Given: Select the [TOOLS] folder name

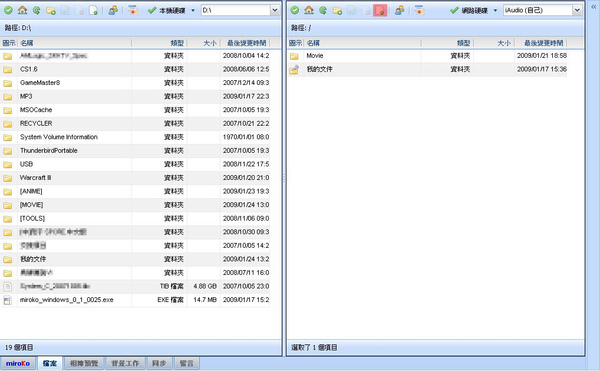Looking at the screenshot, I should click(32, 218).
